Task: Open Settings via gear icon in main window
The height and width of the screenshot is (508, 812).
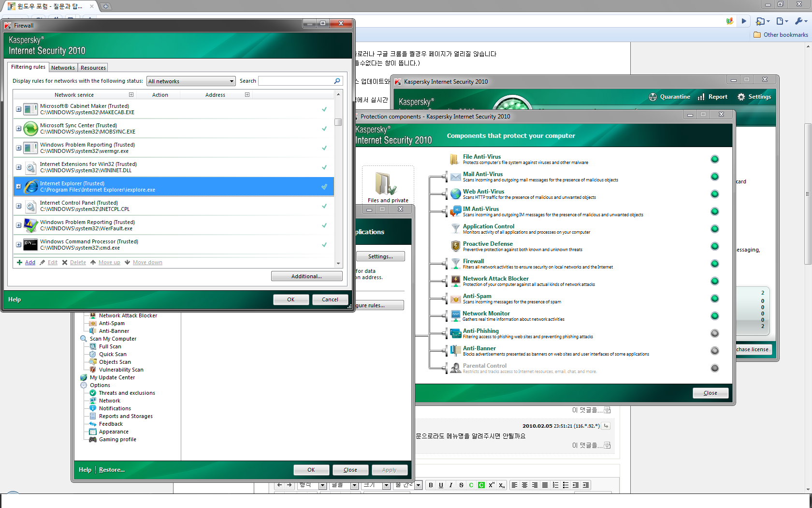Action: 754,97
